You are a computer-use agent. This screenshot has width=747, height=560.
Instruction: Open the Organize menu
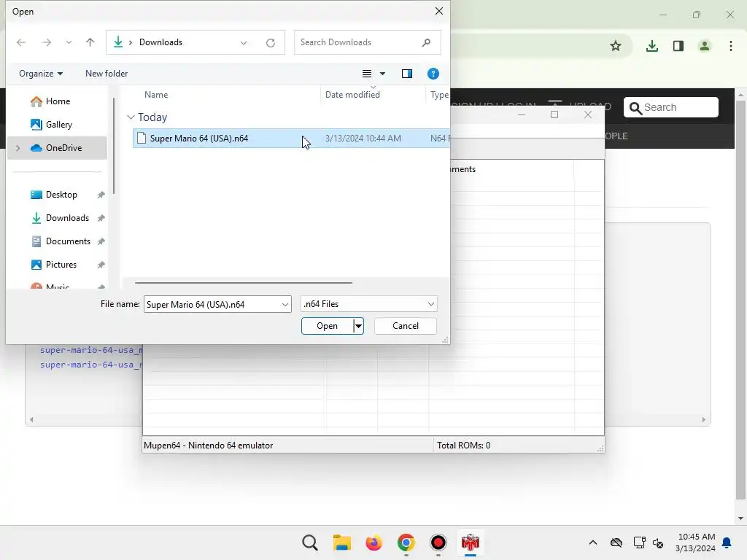tap(41, 74)
